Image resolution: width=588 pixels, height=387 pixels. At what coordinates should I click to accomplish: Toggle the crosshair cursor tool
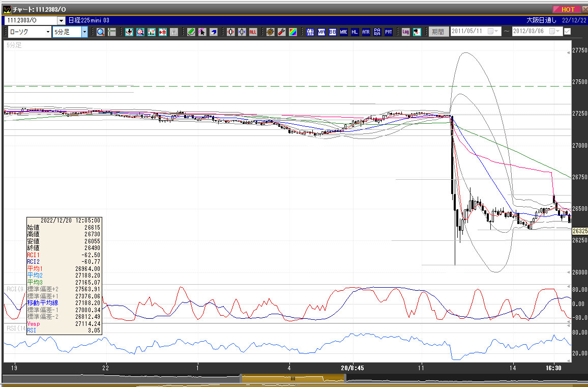click(x=112, y=32)
